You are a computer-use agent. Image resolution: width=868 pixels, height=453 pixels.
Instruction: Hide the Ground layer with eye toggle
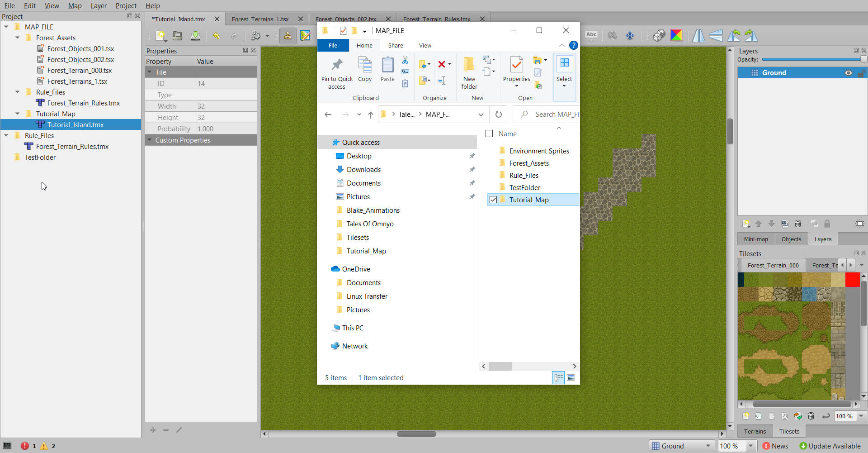[849, 72]
